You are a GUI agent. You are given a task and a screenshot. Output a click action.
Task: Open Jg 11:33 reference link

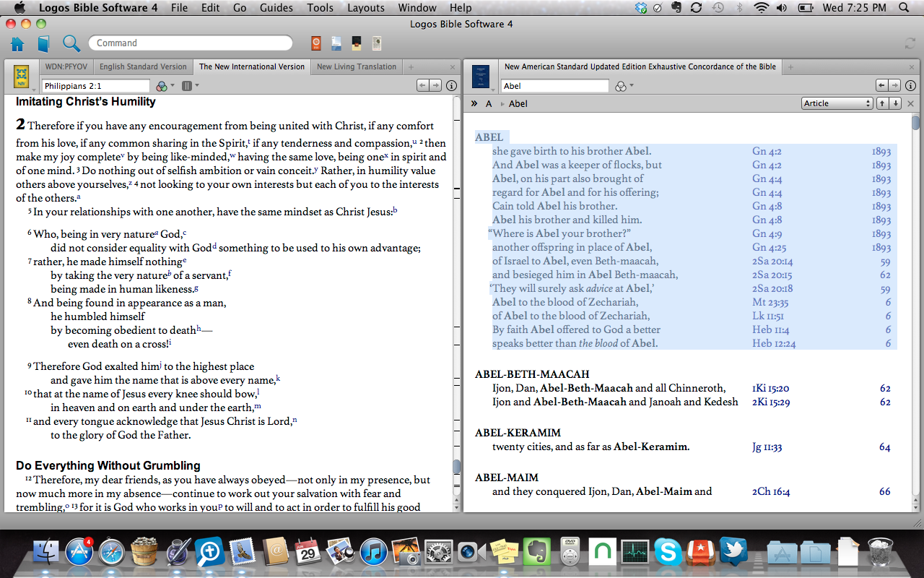(767, 447)
